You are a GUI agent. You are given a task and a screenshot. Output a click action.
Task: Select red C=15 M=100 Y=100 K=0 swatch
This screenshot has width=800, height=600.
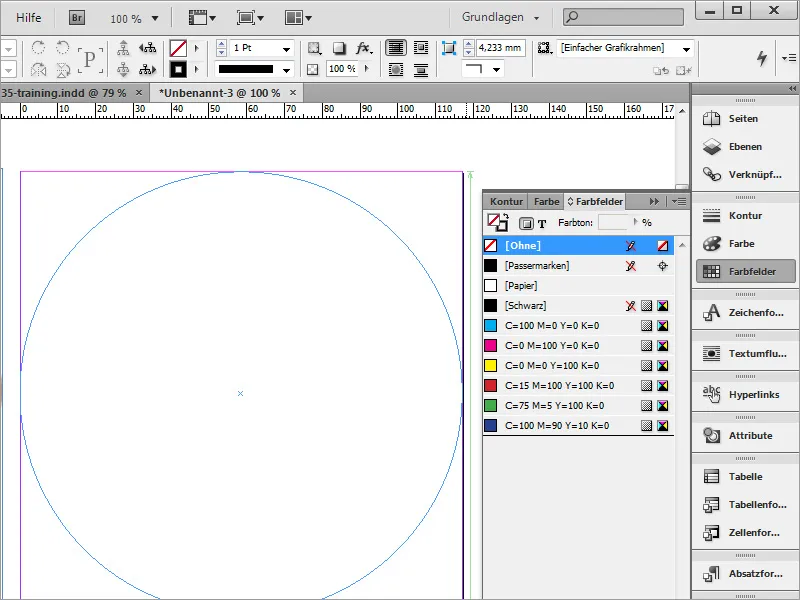[x=578, y=385]
